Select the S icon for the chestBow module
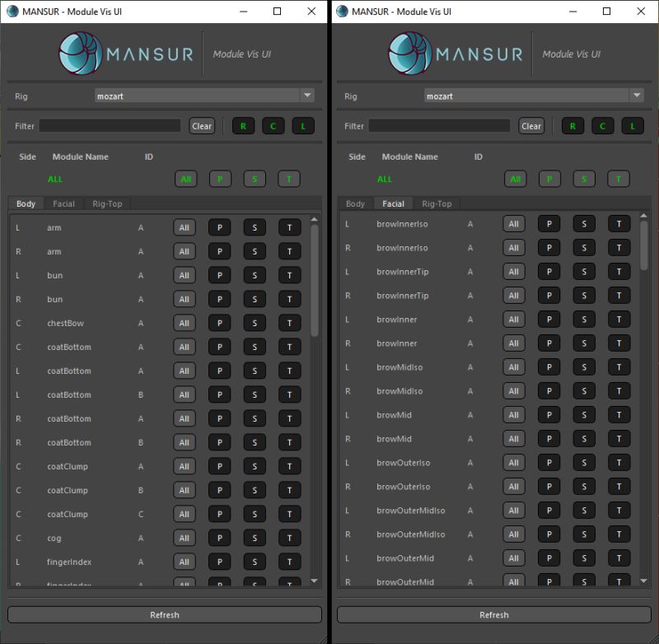 (x=254, y=323)
